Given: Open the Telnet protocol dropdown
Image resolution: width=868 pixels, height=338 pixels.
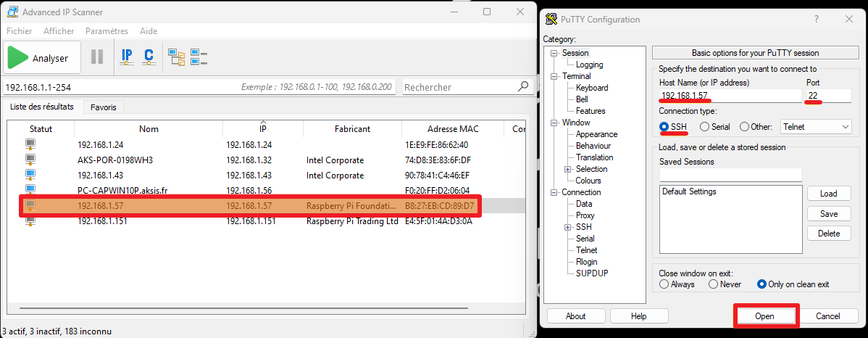Looking at the screenshot, I should (815, 127).
